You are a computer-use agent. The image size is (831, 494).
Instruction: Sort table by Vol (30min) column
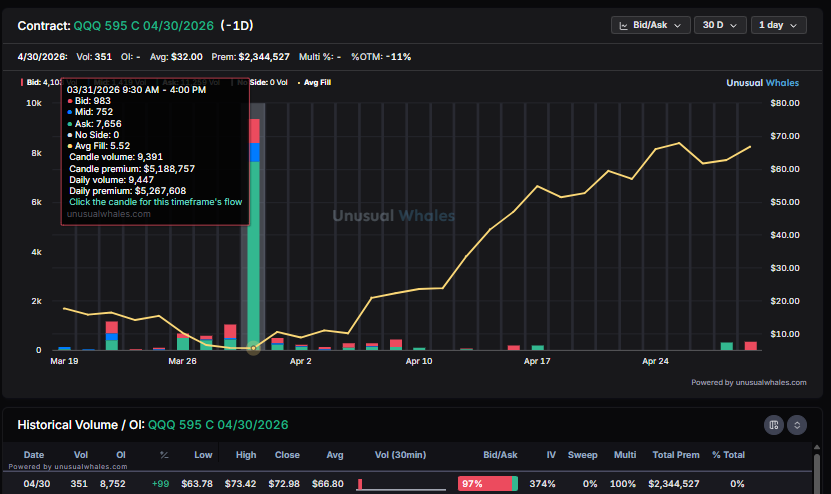pyautogui.click(x=400, y=455)
